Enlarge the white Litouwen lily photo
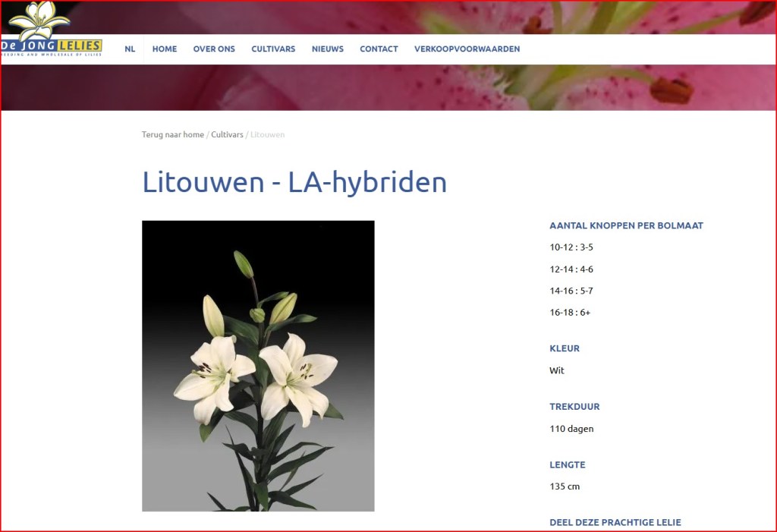 click(258, 366)
